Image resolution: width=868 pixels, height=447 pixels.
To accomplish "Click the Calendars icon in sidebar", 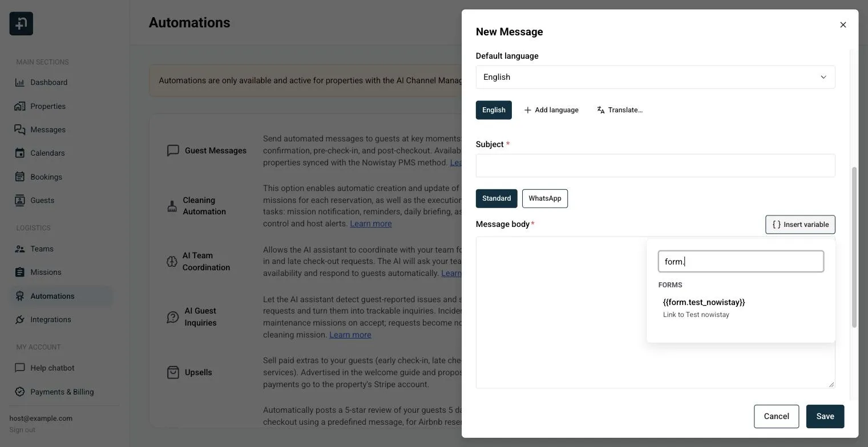I will (20, 153).
